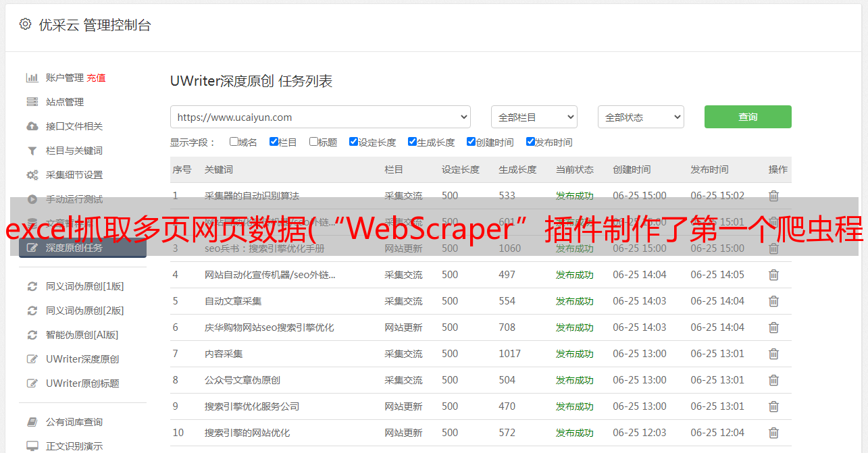Open the https://www.ucaiyun.com site dropdown
The height and width of the screenshot is (453, 868).
(x=320, y=117)
